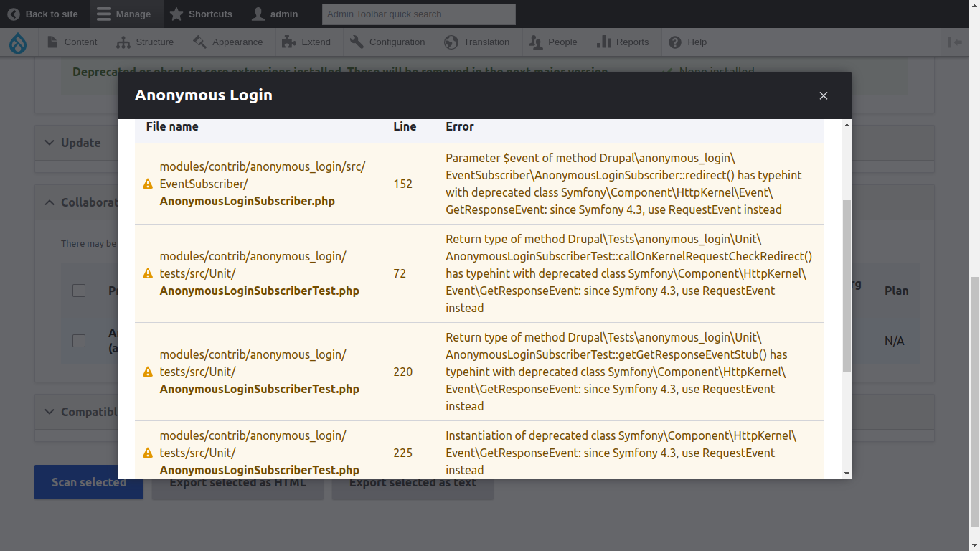The height and width of the screenshot is (551, 980).
Task: Click warning icon for line 225 row
Action: click(x=148, y=453)
